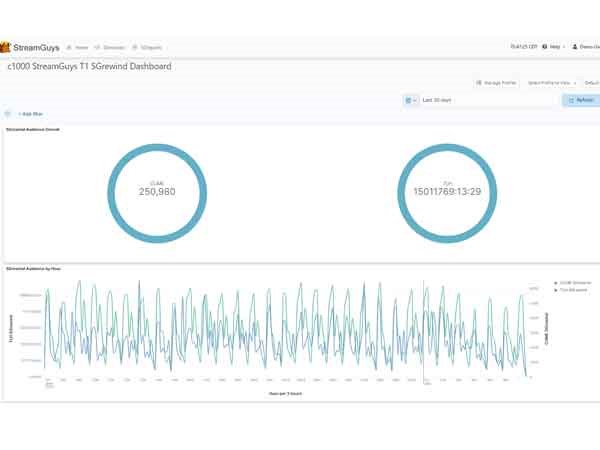
Task: Click the filter icon beside Add filter
Action: (8, 114)
